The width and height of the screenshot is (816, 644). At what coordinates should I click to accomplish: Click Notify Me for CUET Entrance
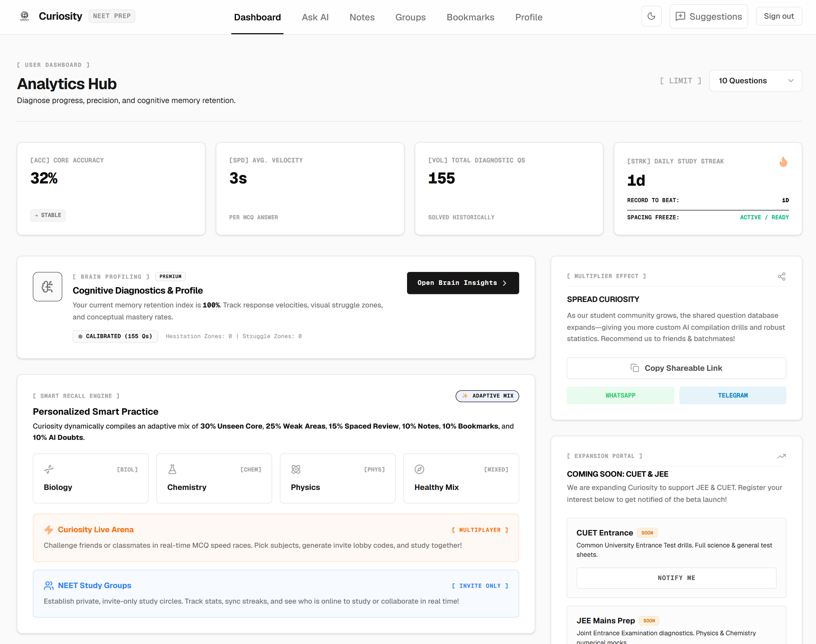[676, 578]
